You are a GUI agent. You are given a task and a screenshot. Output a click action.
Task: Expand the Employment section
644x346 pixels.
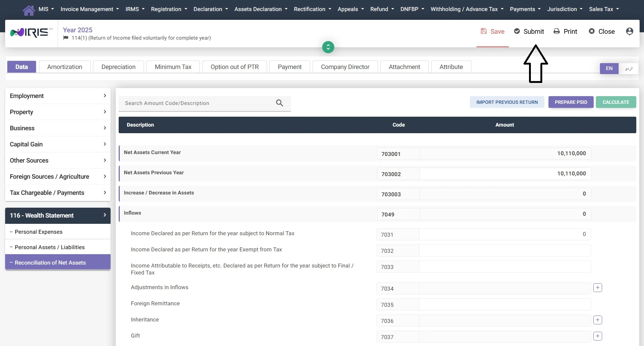pyautogui.click(x=58, y=96)
